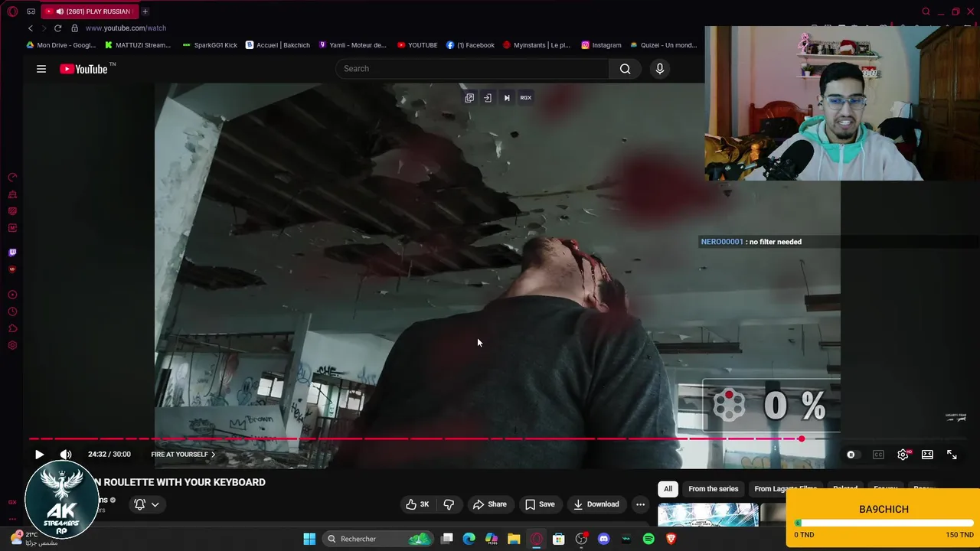Open the 'Quizei - Un mond...' bookmark
The image size is (980, 551).
[x=663, y=45]
